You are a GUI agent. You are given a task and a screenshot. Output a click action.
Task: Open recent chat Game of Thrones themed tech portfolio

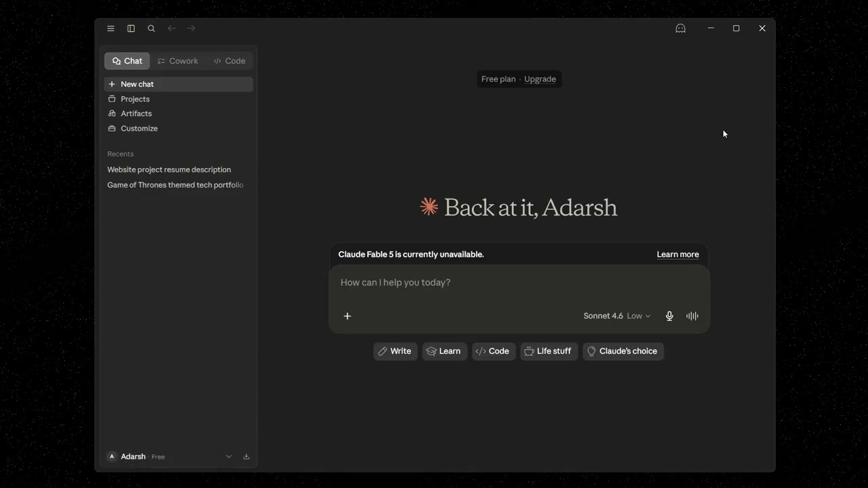click(x=175, y=185)
